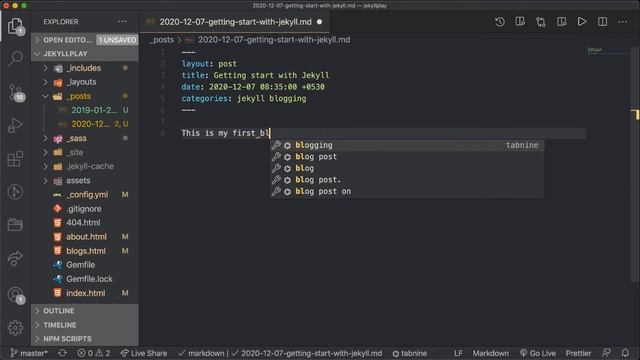
Task: Open the Search view in activity bar
Action: coord(15,59)
